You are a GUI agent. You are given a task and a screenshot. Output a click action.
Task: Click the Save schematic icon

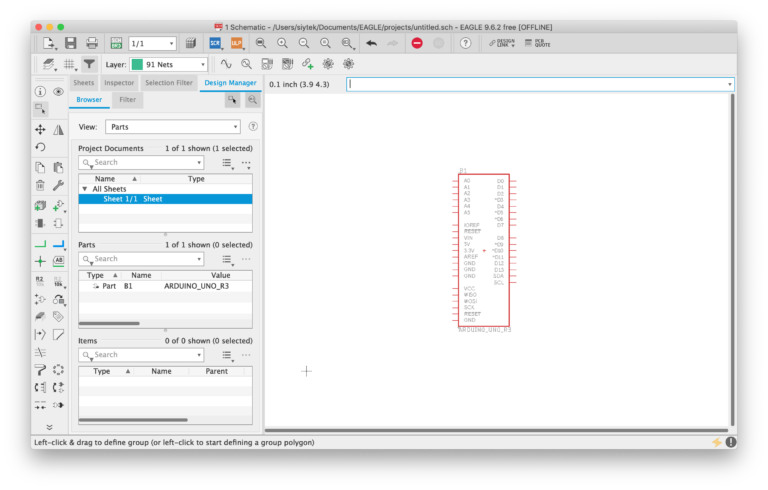(71, 43)
